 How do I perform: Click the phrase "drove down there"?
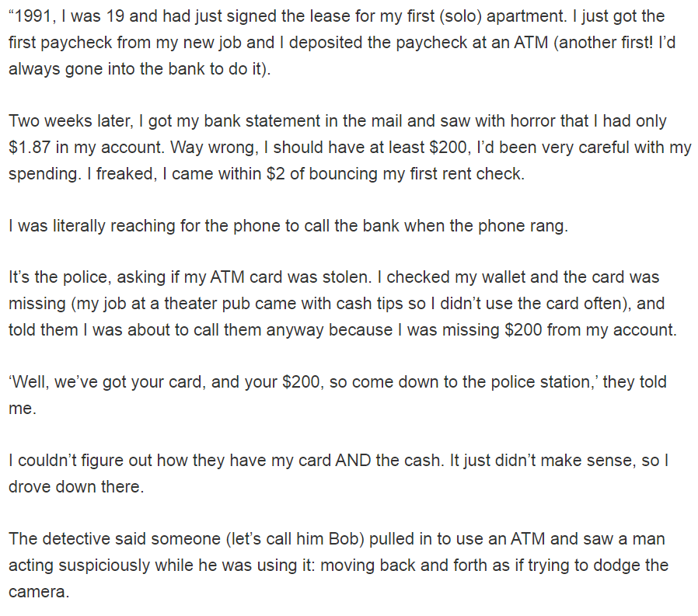(x=75, y=486)
